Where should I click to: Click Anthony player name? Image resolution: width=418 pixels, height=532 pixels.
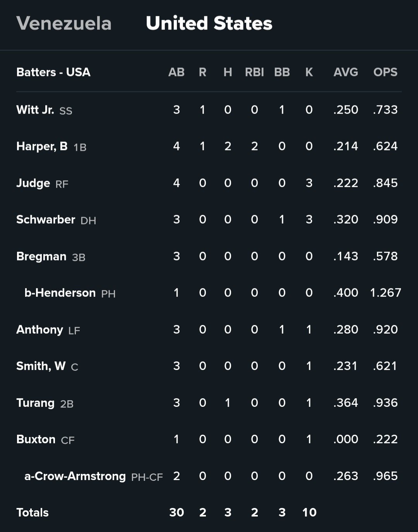point(39,329)
